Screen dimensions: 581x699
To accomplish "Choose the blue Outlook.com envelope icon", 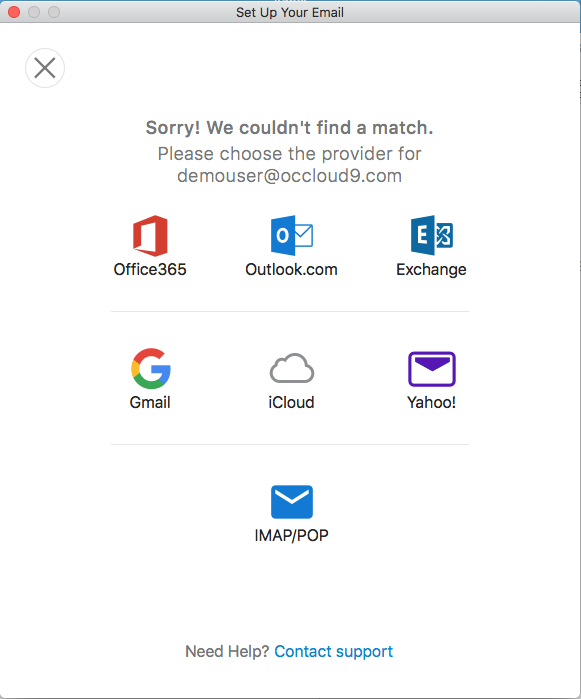I will point(292,235).
